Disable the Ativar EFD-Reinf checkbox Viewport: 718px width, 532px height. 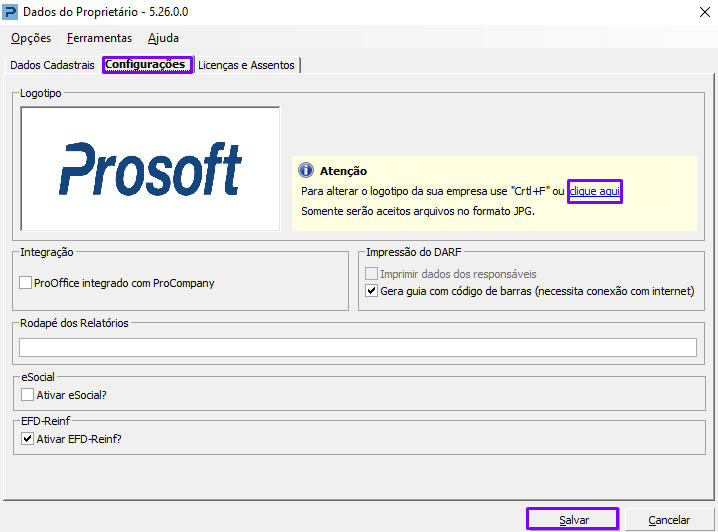click(27, 439)
